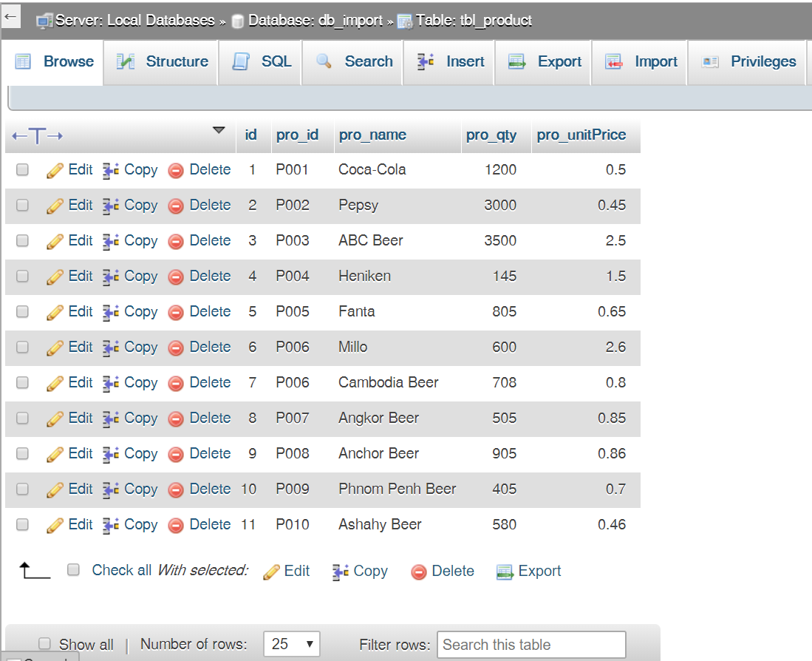Click the magnifier icon on Search tab
The width and height of the screenshot is (812, 661).
(x=324, y=61)
